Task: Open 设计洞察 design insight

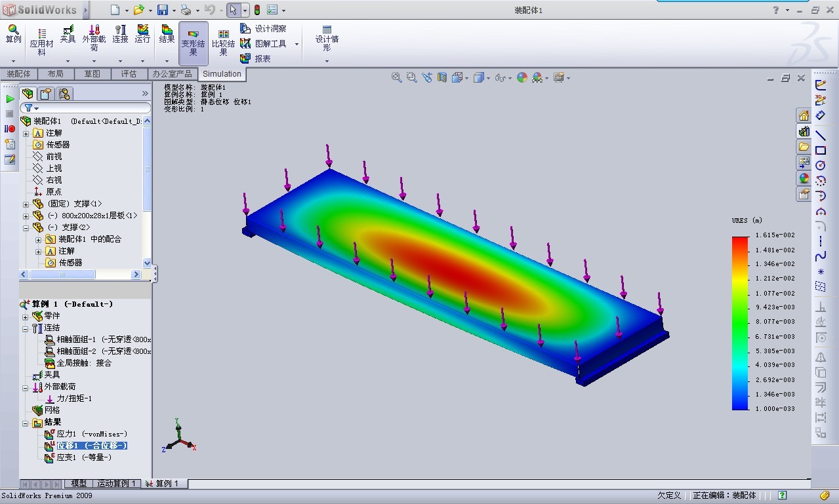Action: click(263, 29)
